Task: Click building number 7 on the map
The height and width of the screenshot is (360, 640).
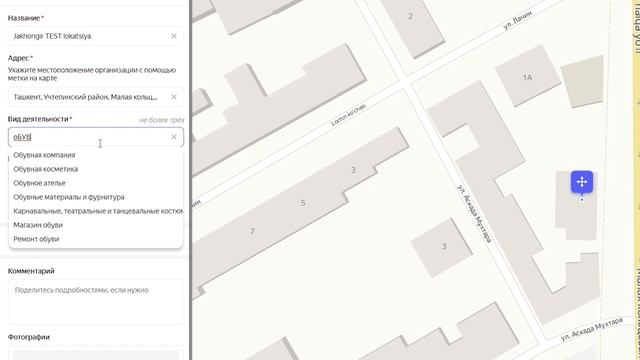Action: coord(252,231)
